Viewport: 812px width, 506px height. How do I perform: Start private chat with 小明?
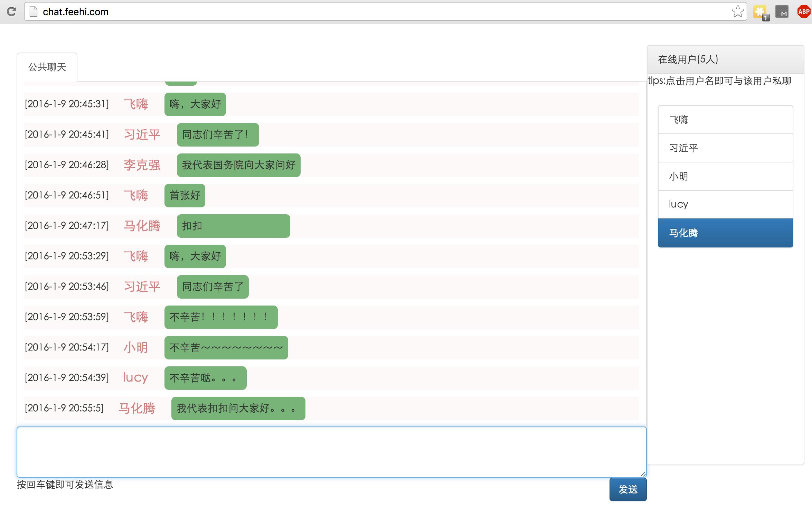pos(725,176)
